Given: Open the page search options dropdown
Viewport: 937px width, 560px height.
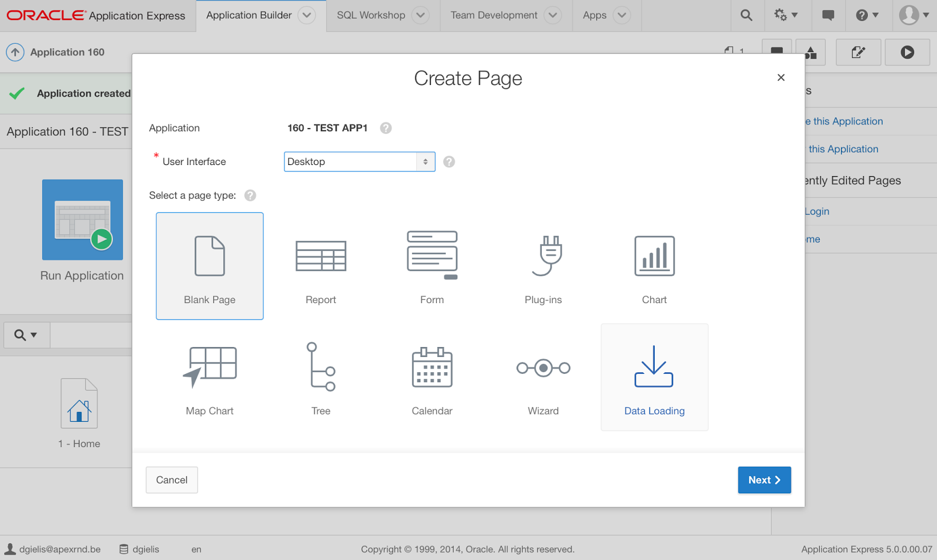Looking at the screenshot, I should click(x=26, y=335).
